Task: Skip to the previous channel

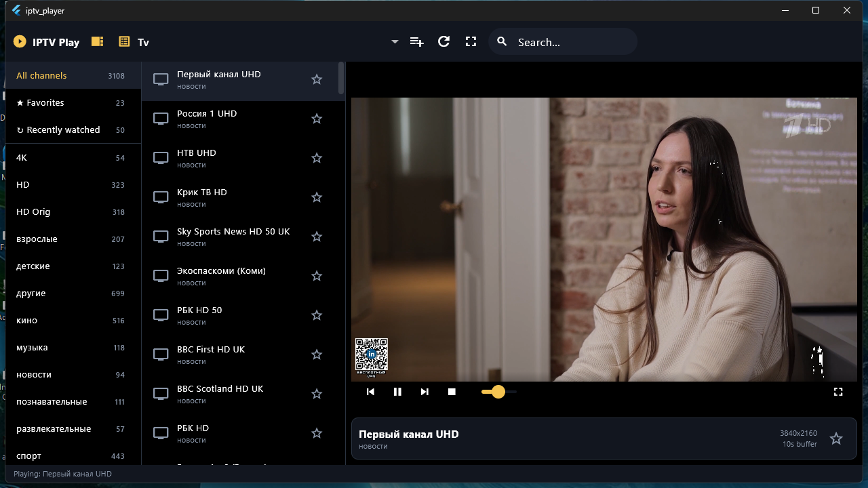Action: [370, 392]
